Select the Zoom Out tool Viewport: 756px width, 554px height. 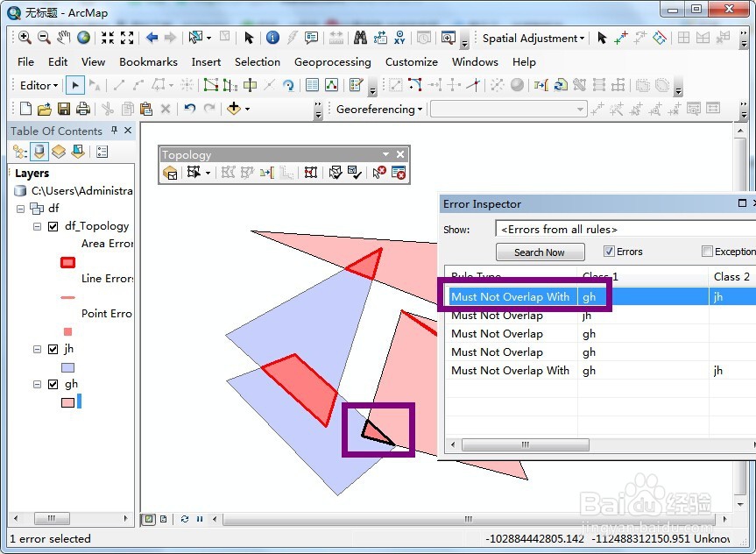coord(44,38)
